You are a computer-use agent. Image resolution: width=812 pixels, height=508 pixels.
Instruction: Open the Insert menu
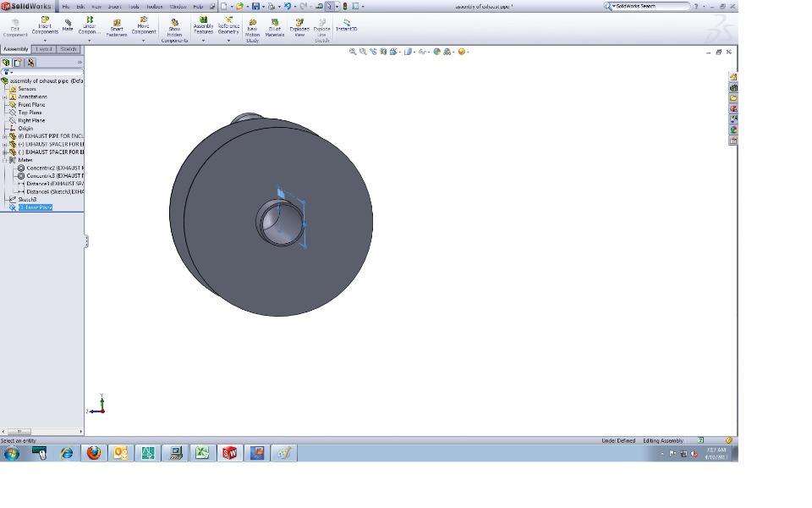(114, 6)
